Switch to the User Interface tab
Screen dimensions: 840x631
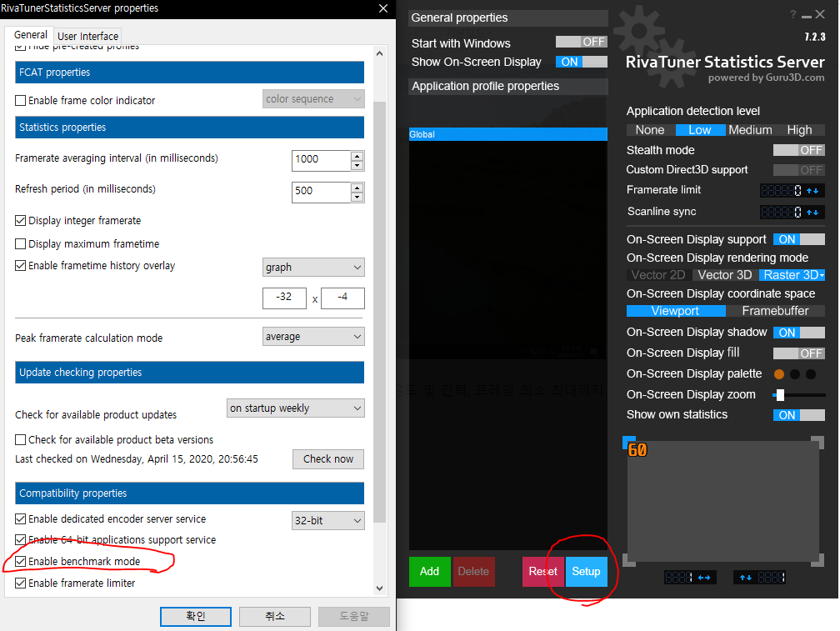87,36
